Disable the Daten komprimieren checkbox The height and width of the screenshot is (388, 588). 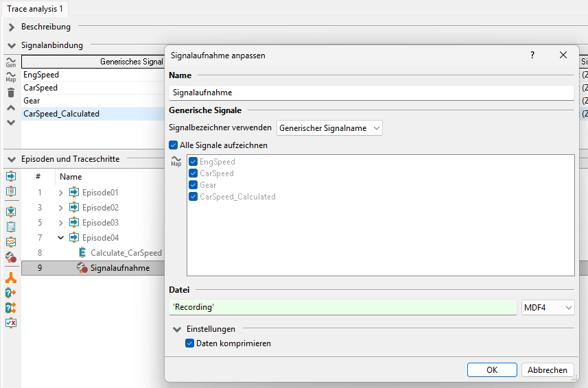[190, 343]
